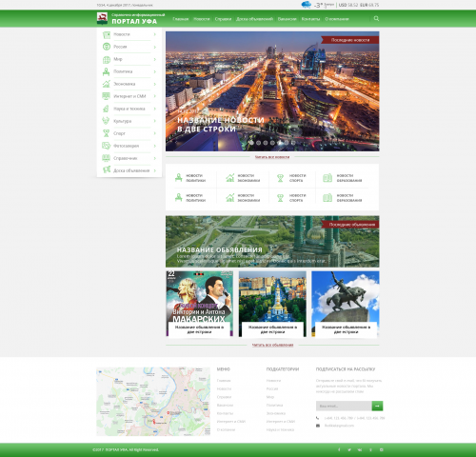Click upper-row Новости политики podium icon

[179, 178]
